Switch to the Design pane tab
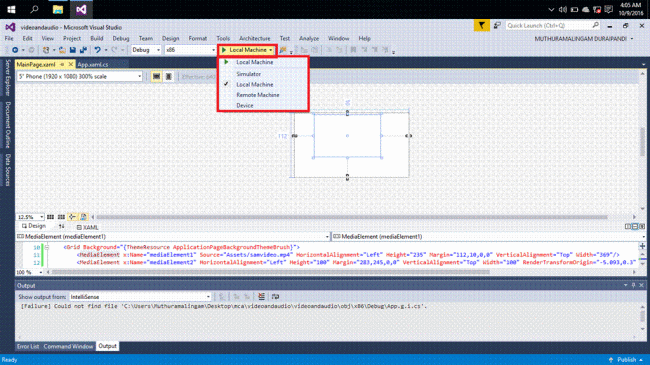 click(x=34, y=226)
